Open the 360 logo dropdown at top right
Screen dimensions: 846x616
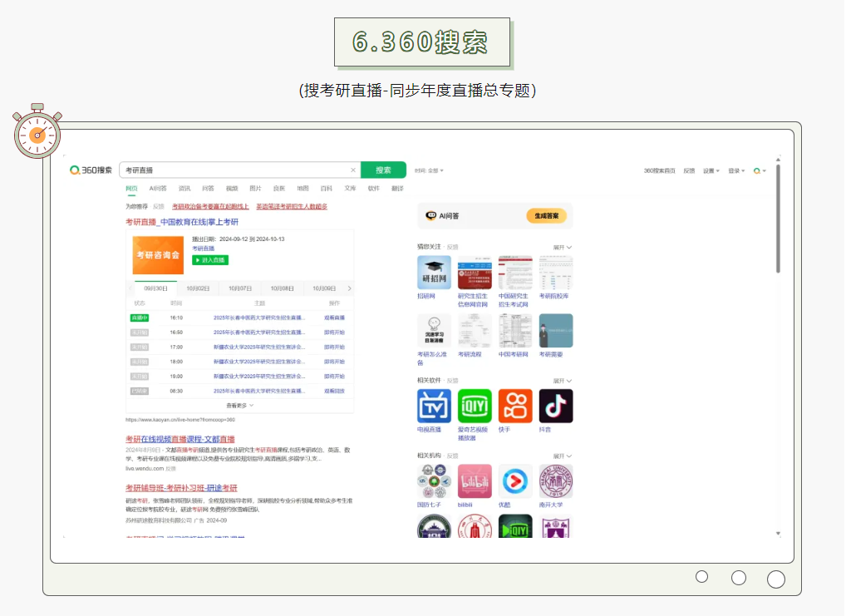point(760,170)
